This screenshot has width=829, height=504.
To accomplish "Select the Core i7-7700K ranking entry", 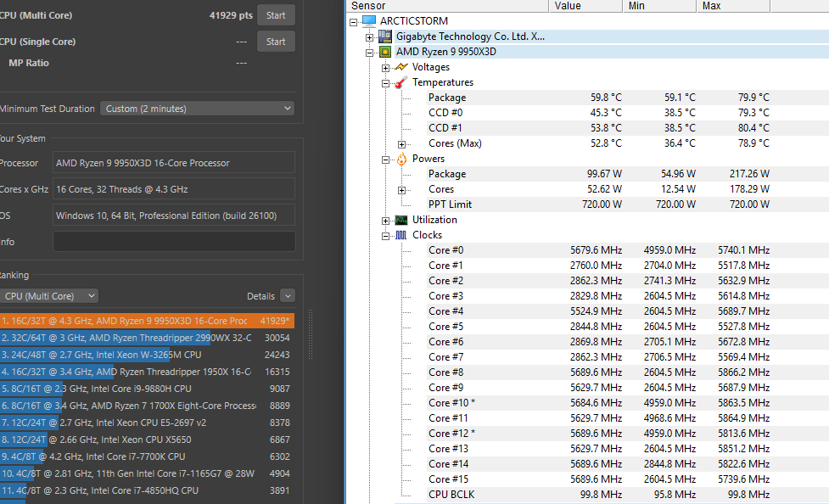I will pyautogui.click(x=147, y=456).
